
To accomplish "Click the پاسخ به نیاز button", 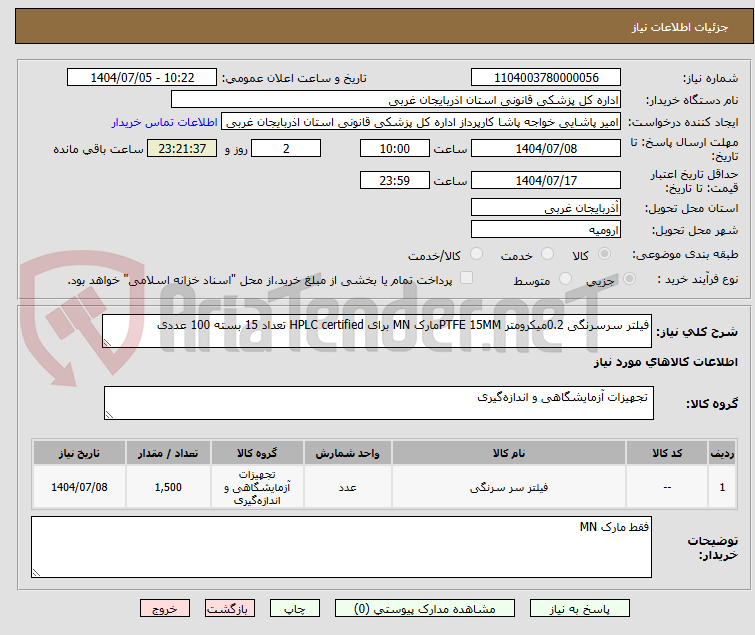I will pyautogui.click(x=579, y=609).
